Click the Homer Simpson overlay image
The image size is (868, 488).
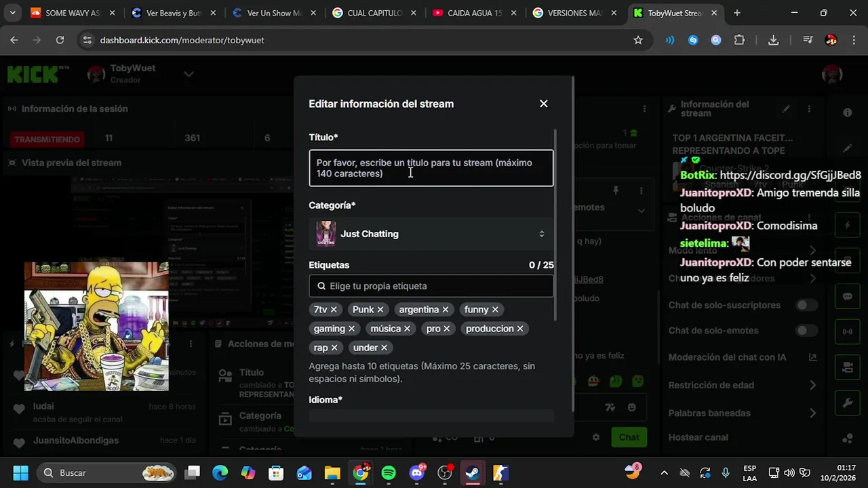pos(96,327)
